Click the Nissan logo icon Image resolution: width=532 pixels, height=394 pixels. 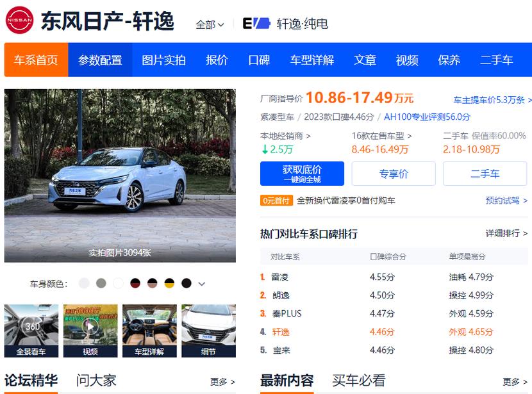[x=20, y=20]
